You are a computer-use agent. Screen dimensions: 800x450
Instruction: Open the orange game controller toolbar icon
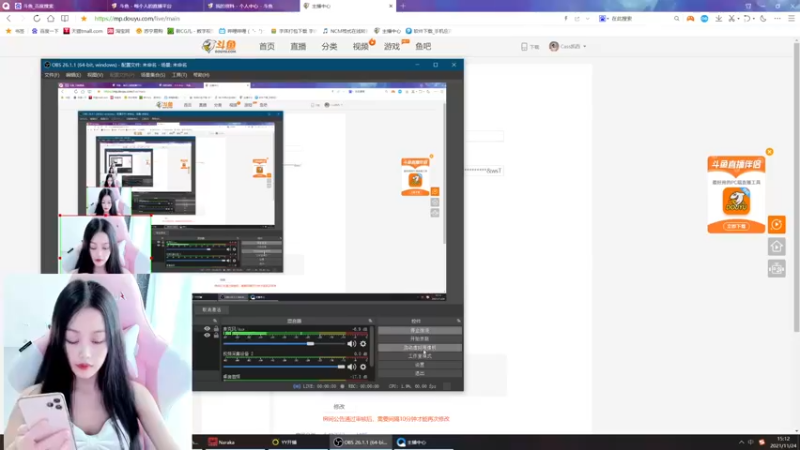tap(690, 18)
